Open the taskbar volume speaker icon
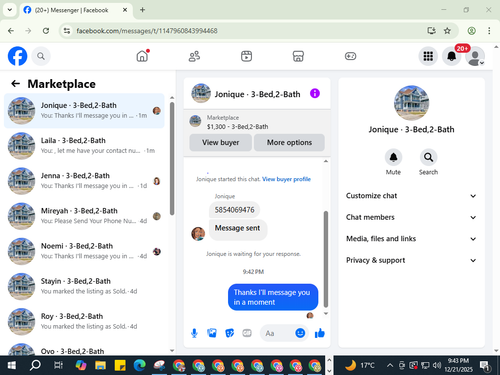The width and height of the screenshot is (500, 375). point(436,365)
